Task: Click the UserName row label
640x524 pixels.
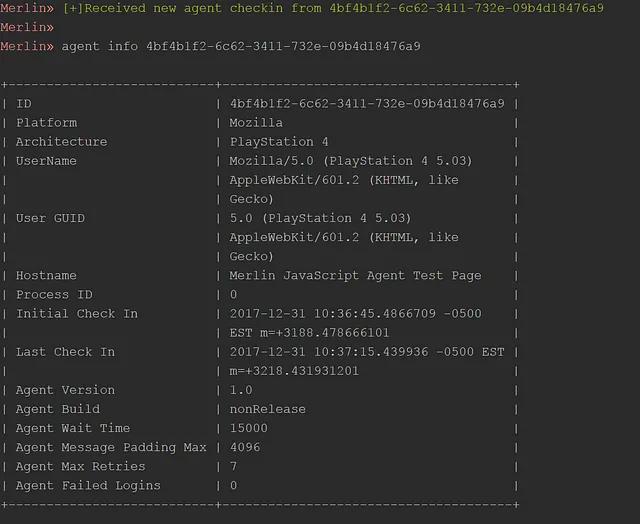Action: point(46,161)
